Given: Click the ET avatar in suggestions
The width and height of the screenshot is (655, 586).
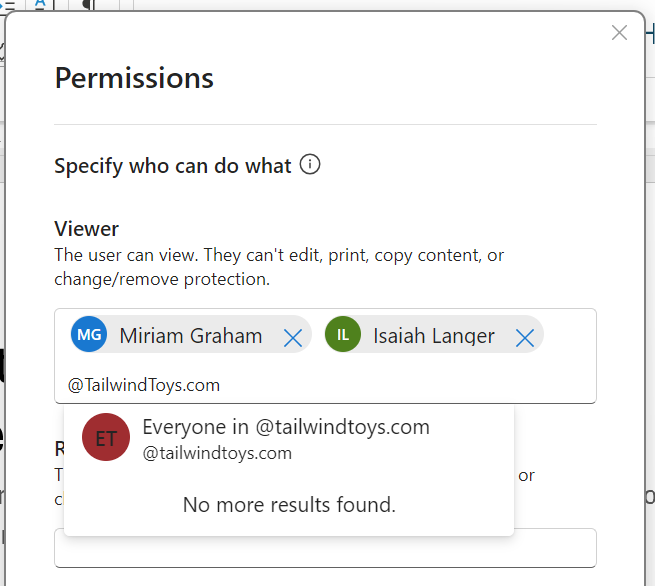Looking at the screenshot, I should 106,438.
